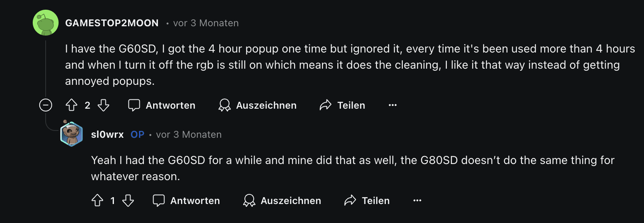Viewport: 644px width, 223px height.
Task: Click Antworten under sl0wrx's reply
Action: (186, 200)
